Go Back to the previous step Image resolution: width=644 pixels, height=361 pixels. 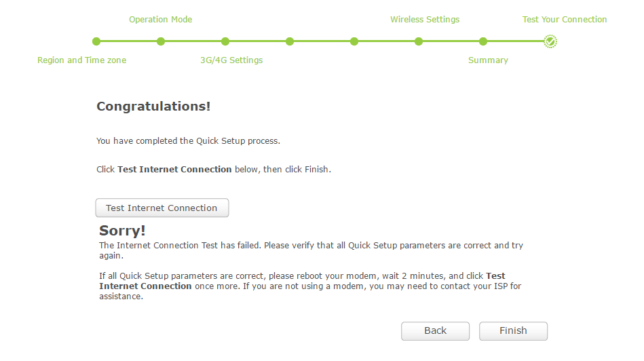point(435,330)
